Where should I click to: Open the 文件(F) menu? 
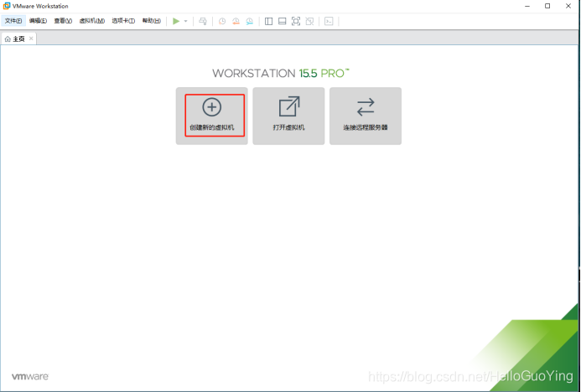pyautogui.click(x=13, y=21)
